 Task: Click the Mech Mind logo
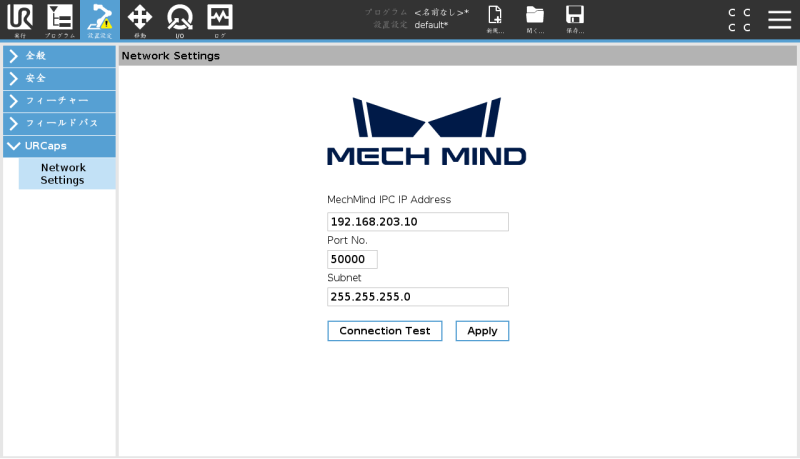427,131
